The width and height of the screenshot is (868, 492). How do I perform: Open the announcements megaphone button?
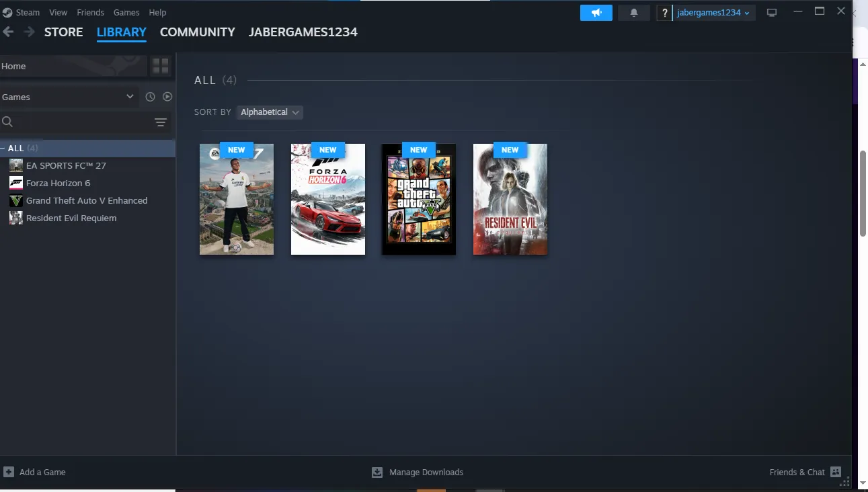[x=596, y=13]
